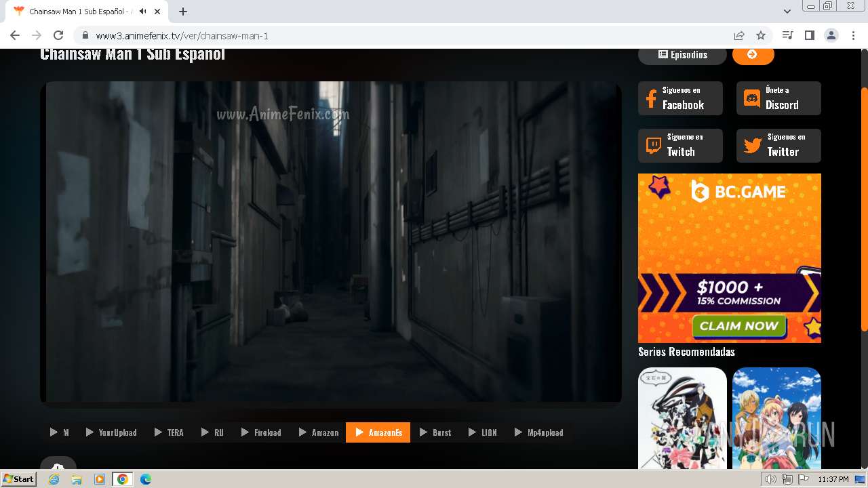Join the Discord server button
Screen dimensions: 868x488
[778, 98]
